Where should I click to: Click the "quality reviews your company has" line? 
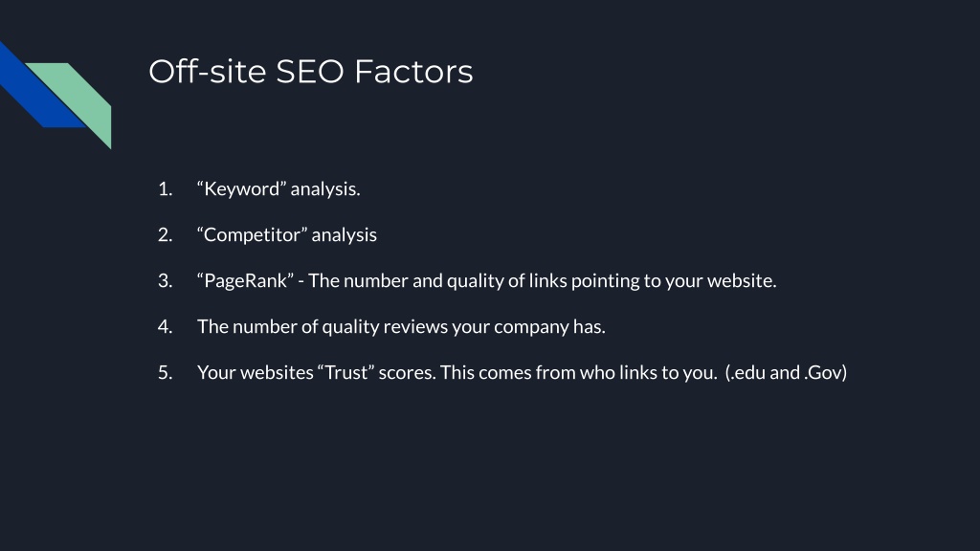click(x=462, y=327)
